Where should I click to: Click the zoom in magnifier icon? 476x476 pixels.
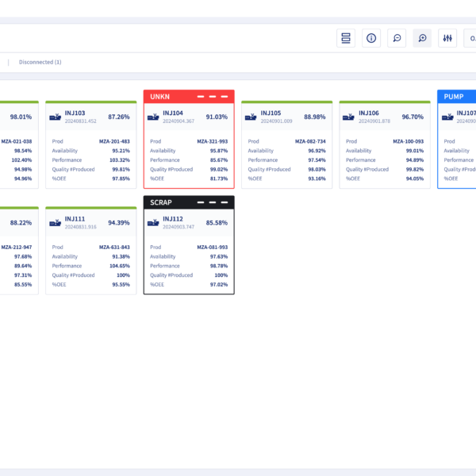[x=422, y=38]
